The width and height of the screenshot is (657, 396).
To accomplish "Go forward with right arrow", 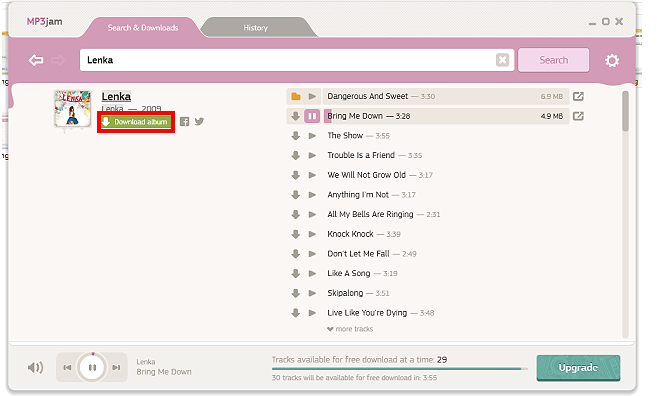I will tap(58, 60).
